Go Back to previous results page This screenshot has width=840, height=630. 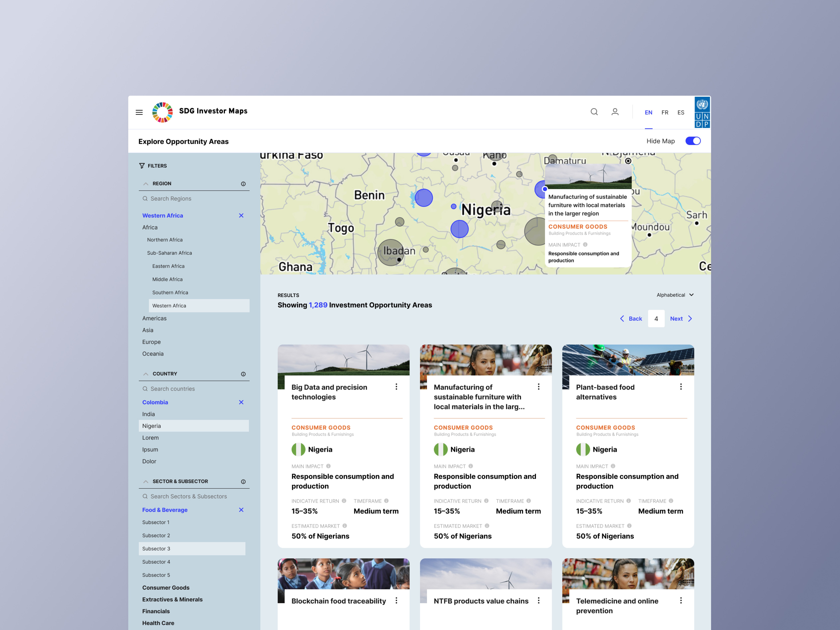[631, 319]
